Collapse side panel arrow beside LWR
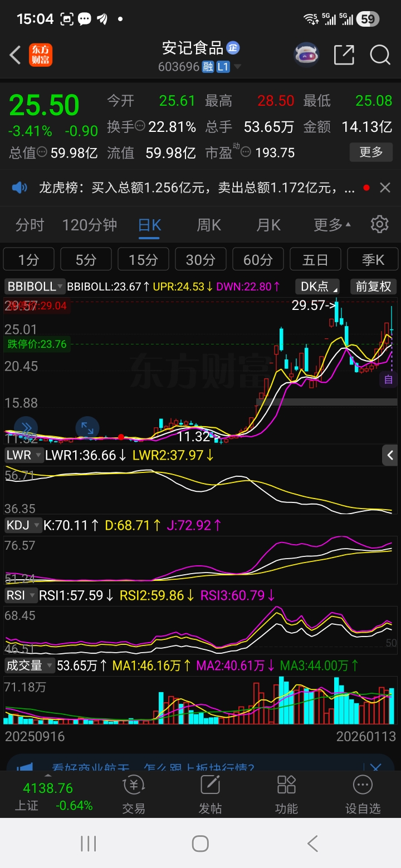The image size is (401, 868). 390,455
